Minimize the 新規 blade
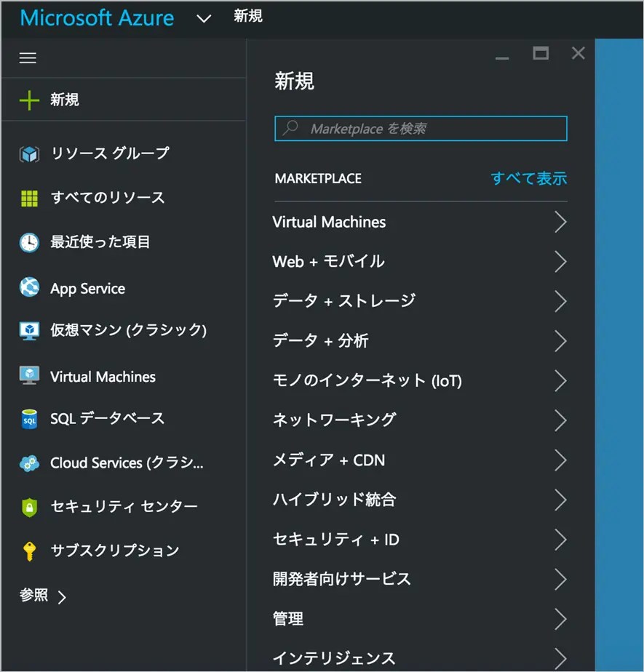644x672 pixels. (502, 58)
